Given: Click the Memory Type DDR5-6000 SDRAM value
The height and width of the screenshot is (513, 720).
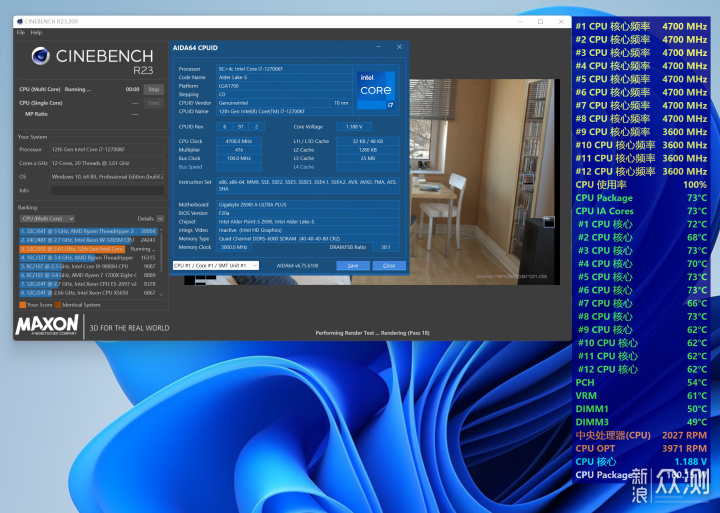Looking at the screenshot, I should pyautogui.click(x=308, y=239).
